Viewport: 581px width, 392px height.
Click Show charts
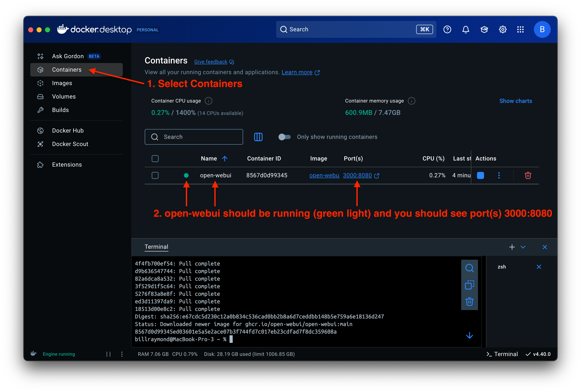(515, 101)
